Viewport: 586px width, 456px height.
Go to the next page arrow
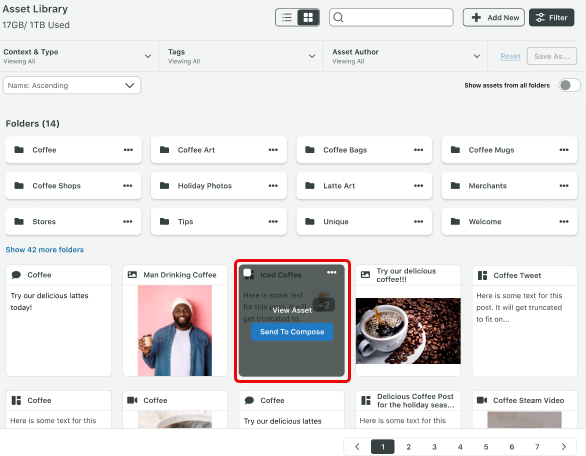(x=564, y=447)
